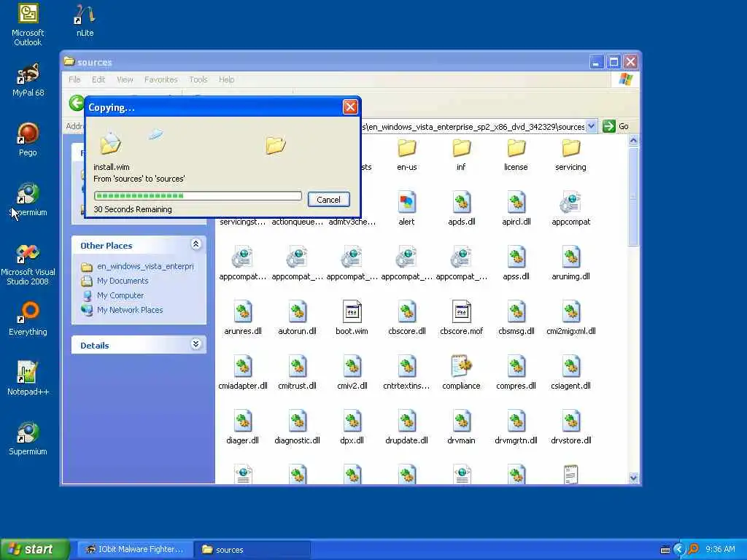Screen dimensions: 747x560
Task: Cancel the install.wim copy operation
Action: point(329,200)
